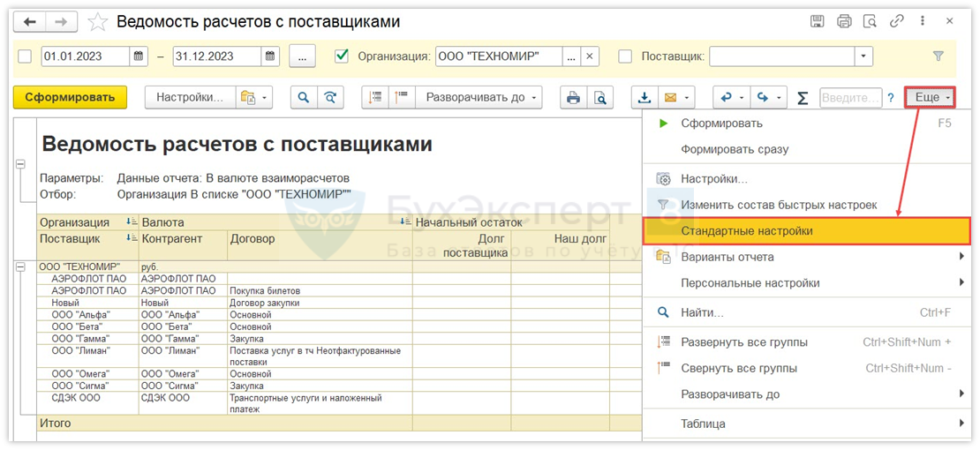Uncheck the Организация filter checkbox
Screen dimensions: 980x450
tap(342, 56)
